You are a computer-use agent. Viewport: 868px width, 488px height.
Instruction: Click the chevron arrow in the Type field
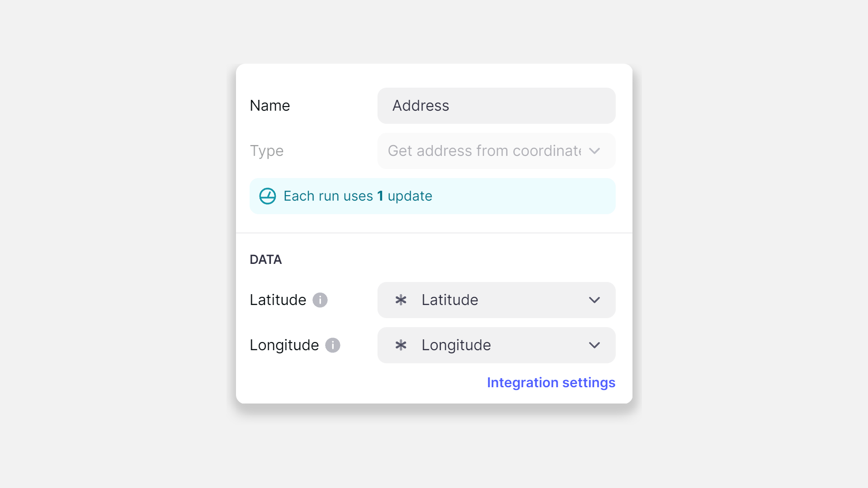point(594,151)
